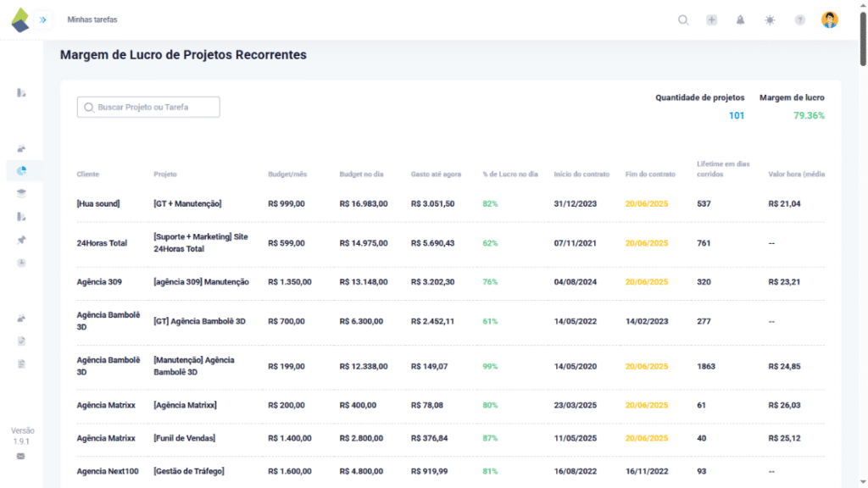The height and width of the screenshot is (488, 868).
Task: Open the [Agência Matrixx] project
Action: point(185,405)
